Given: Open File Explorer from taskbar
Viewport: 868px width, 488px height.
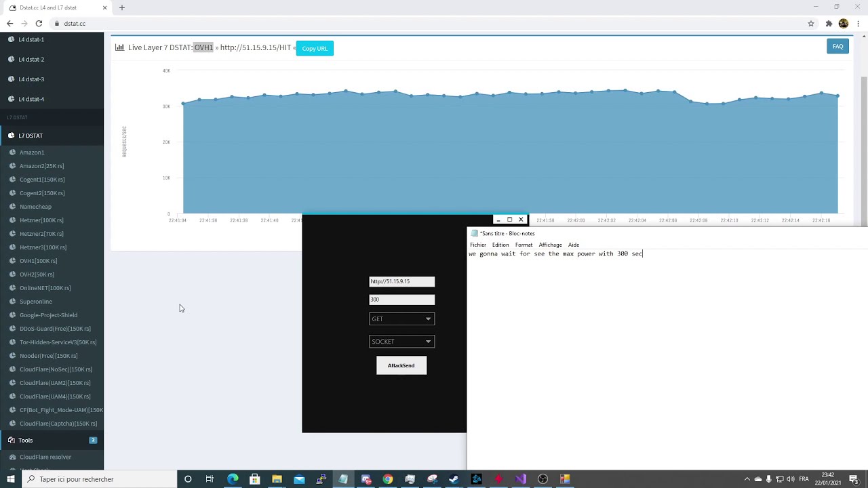Looking at the screenshot, I should (277, 479).
